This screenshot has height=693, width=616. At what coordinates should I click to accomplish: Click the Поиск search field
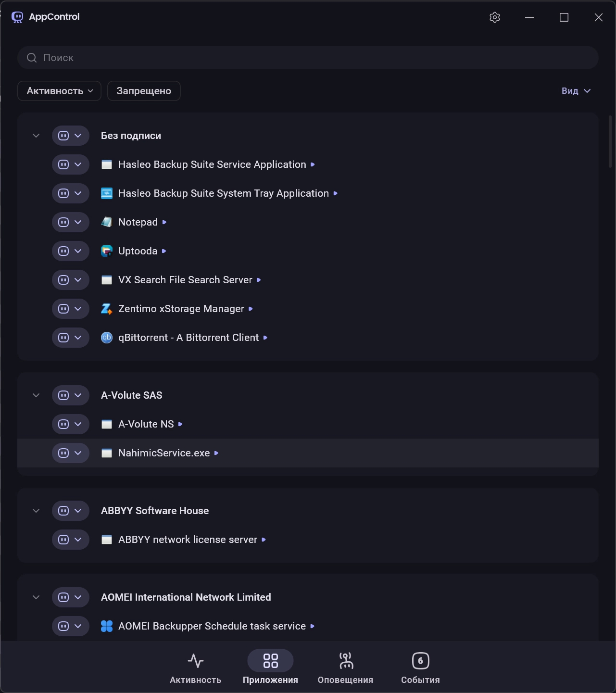tap(308, 58)
